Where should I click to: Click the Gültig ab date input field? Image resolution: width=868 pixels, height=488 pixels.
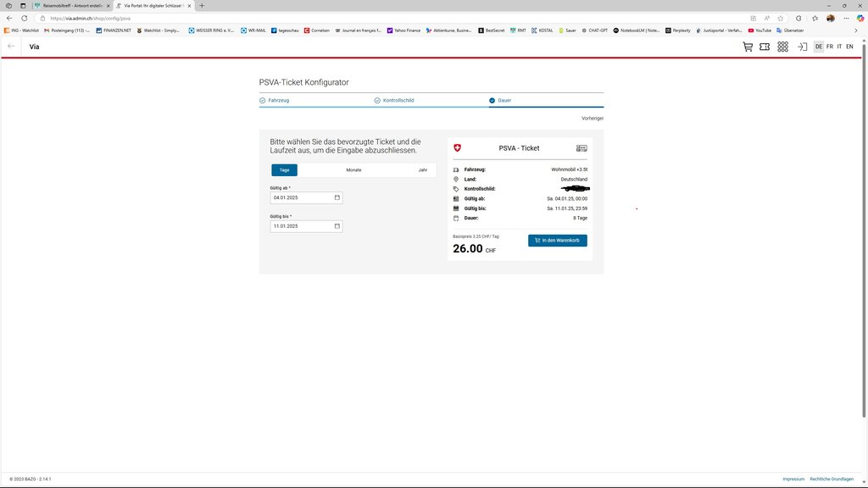306,197
